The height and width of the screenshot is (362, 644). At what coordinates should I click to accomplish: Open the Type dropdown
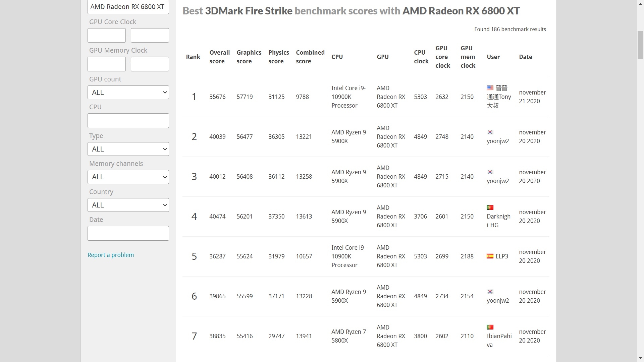[128, 149]
